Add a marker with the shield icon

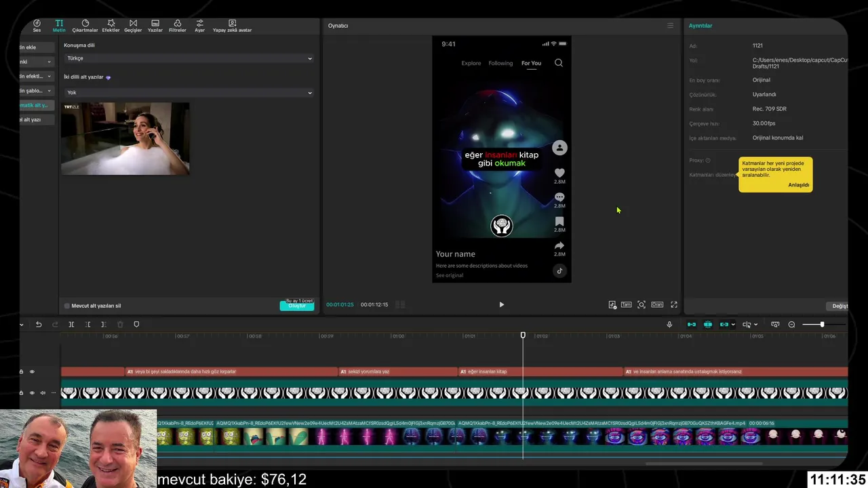pos(136,325)
